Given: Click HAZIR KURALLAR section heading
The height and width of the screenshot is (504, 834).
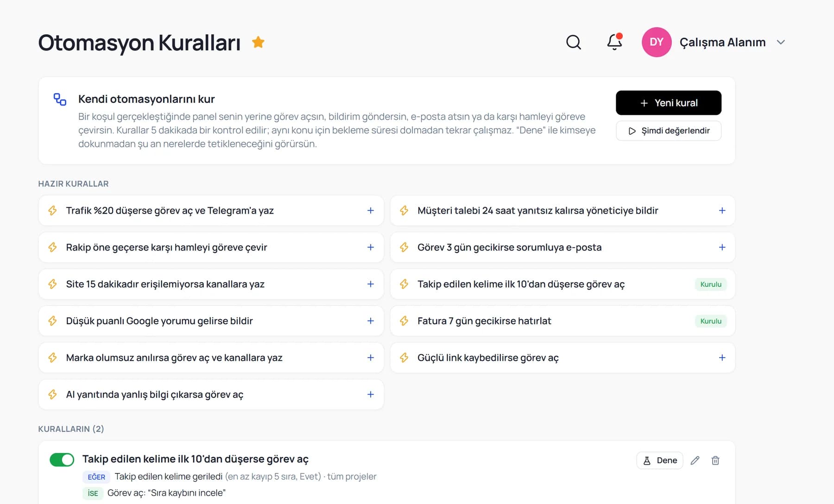Looking at the screenshot, I should pos(73,184).
